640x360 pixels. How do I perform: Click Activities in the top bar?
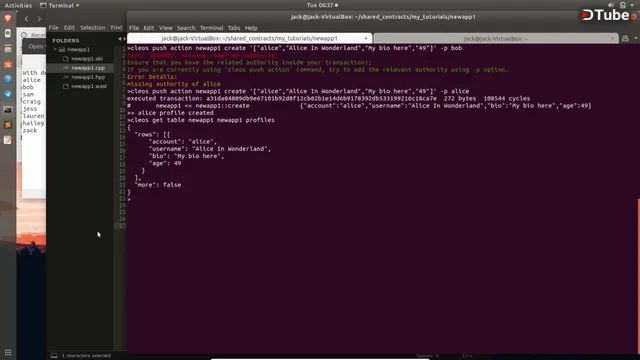(18, 5)
